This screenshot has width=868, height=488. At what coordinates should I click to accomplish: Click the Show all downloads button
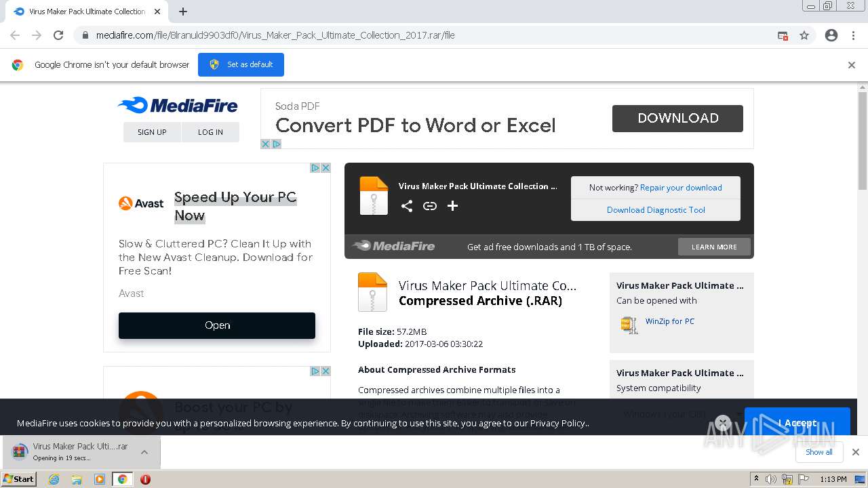pos(819,452)
